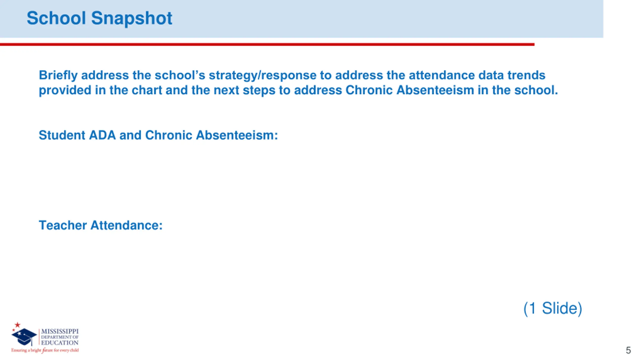This screenshot has width=644, height=362.
Task: Click the line beginning "provided in the chart"
Action: coord(298,90)
